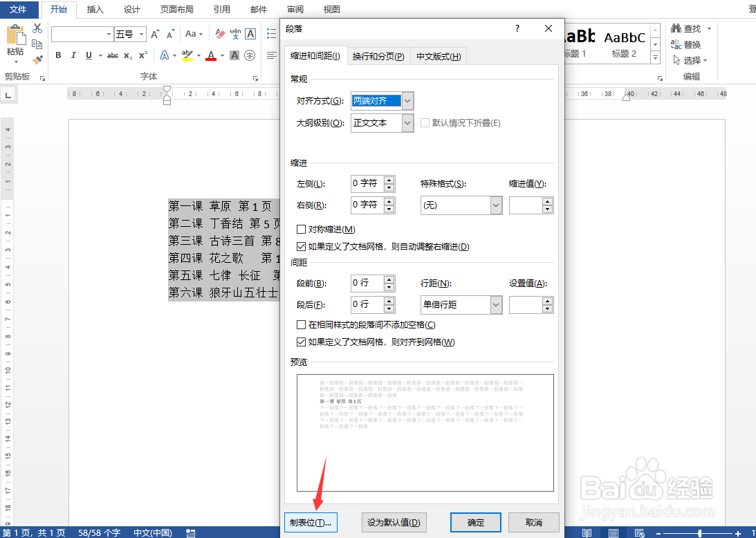Open the 对齐方式 alignment dropdown
The width and height of the screenshot is (756, 538).
[407, 100]
